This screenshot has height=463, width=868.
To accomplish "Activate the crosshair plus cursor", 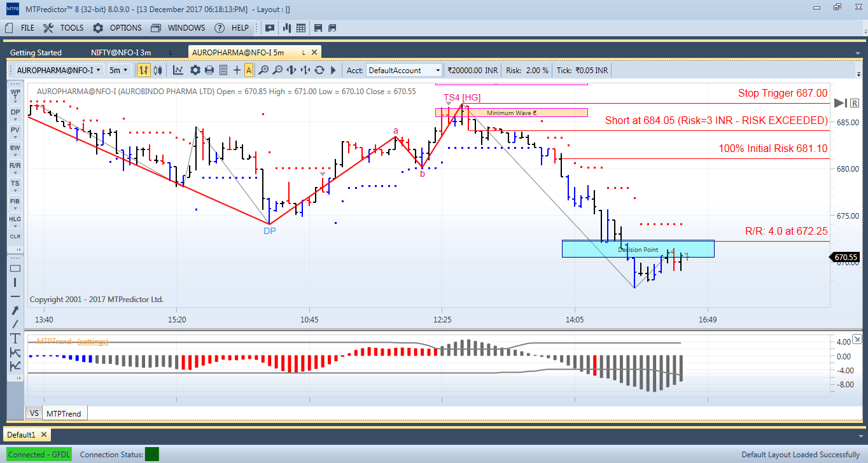I will point(237,70).
